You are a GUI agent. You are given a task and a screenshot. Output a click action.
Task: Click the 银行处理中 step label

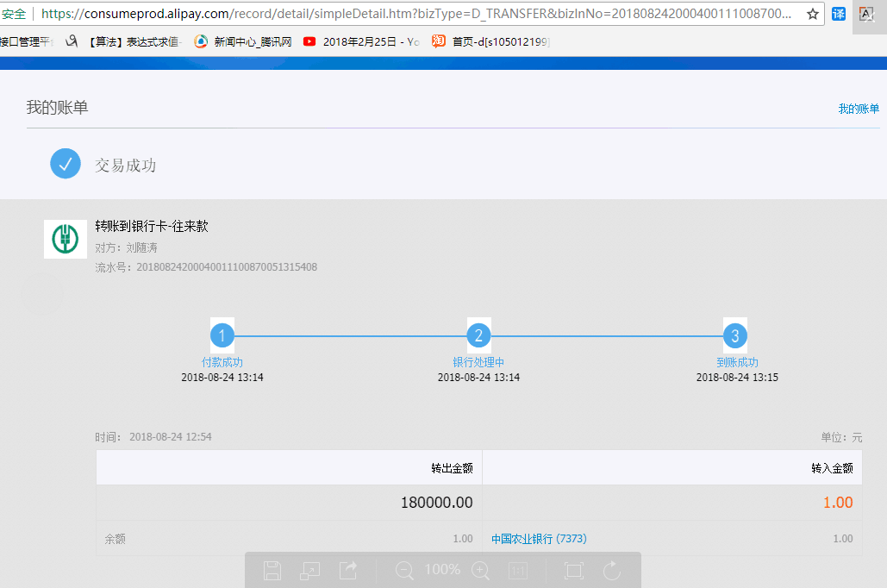[478, 362]
